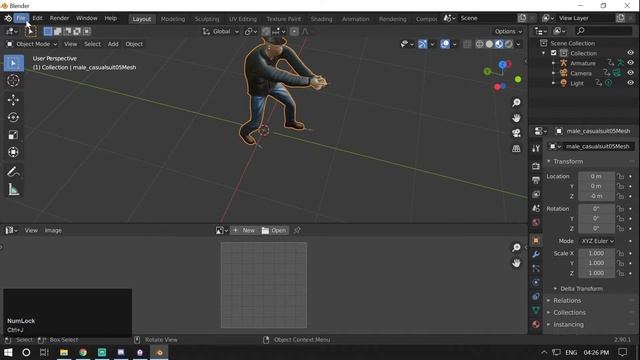640x360 pixels.
Task: Click the image editor Image menu
Action: pyautogui.click(x=53, y=231)
